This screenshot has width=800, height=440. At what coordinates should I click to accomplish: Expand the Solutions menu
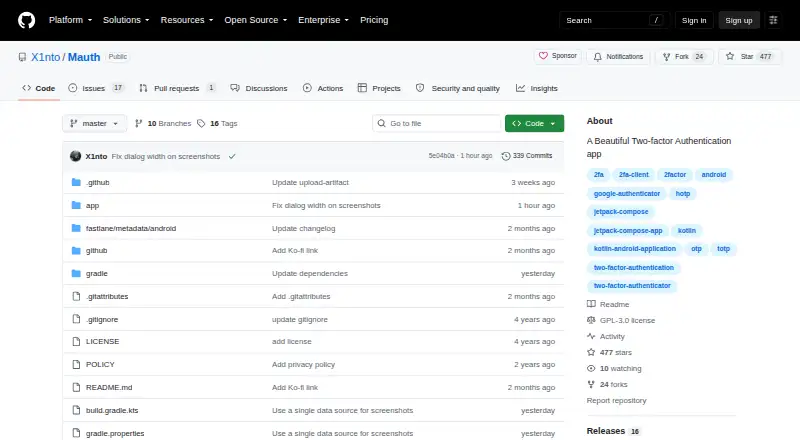[x=126, y=20]
